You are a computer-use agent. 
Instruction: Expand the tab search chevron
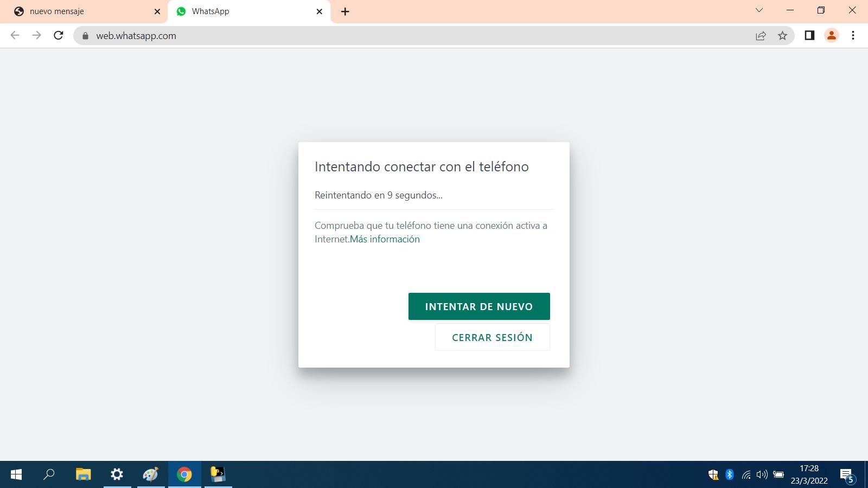click(759, 10)
